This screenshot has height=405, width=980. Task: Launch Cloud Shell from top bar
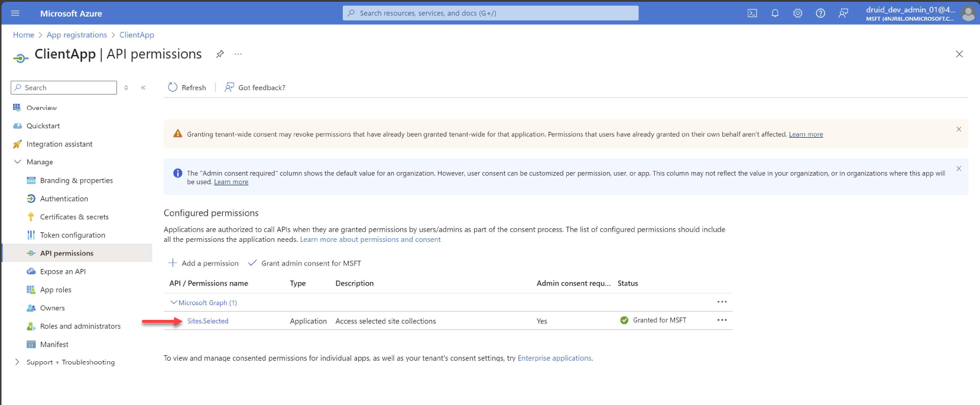click(752, 13)
